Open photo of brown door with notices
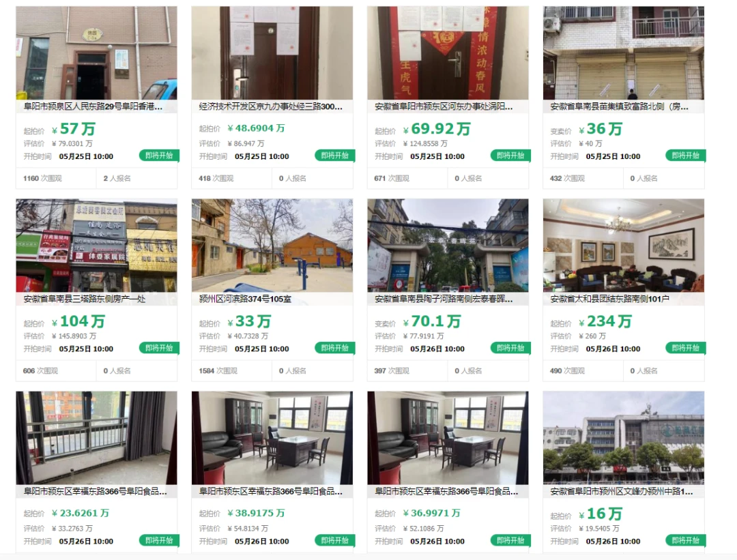The image size is (737, 560). (272, 53)
